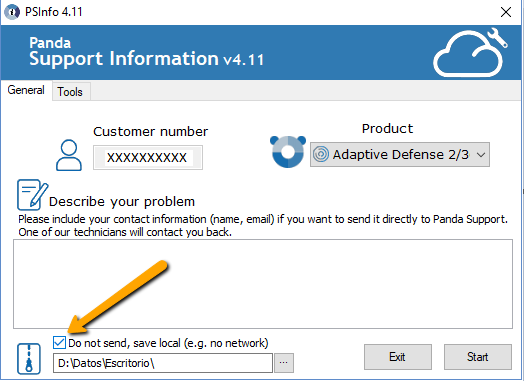
Task: Switch to the Tools tab
Action: pos(70,92)
